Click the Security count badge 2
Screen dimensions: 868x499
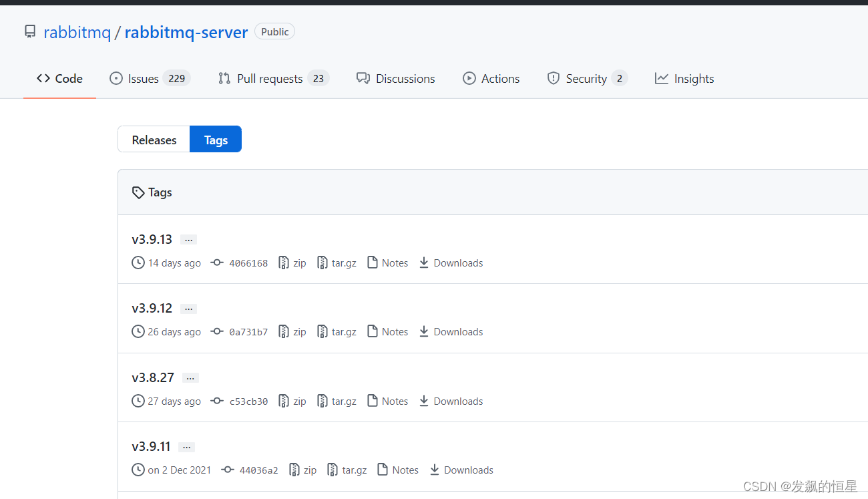pos(620,79)
